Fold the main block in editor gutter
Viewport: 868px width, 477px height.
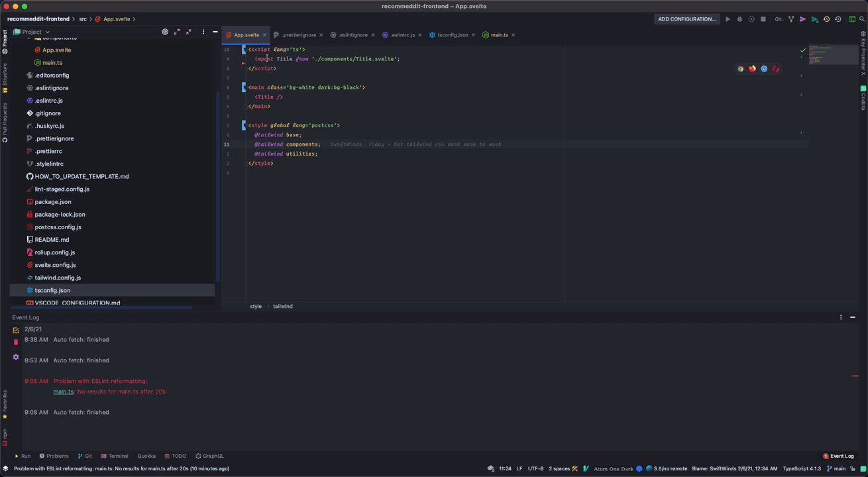pyautogui.click(x=244, y=87)
